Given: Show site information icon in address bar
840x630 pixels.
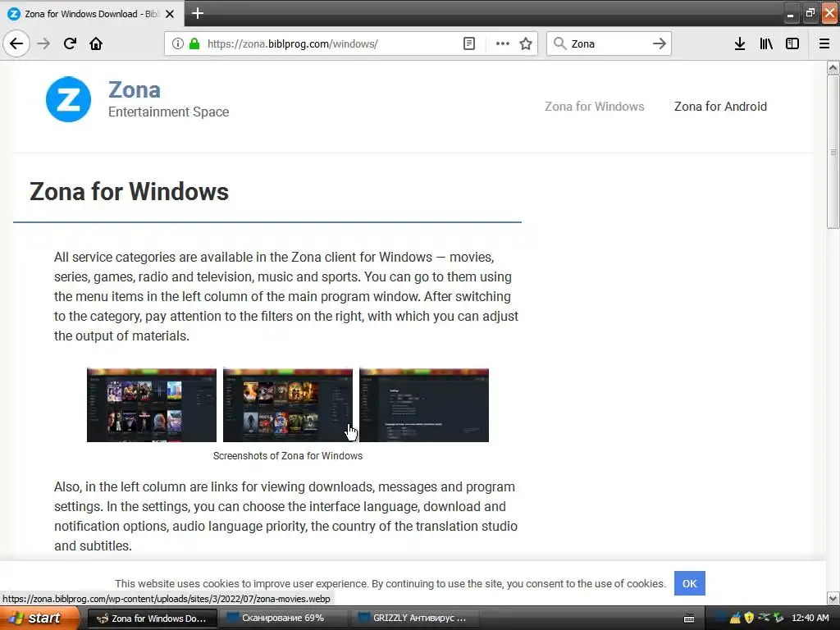Looking at the screenshot, I should (x=177, y=43).
